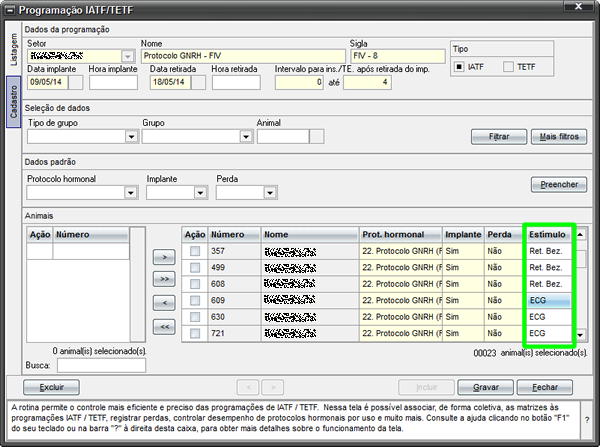Click the ECG cell for animal 721
600x447 pixels.
click(x=549, y=333)
